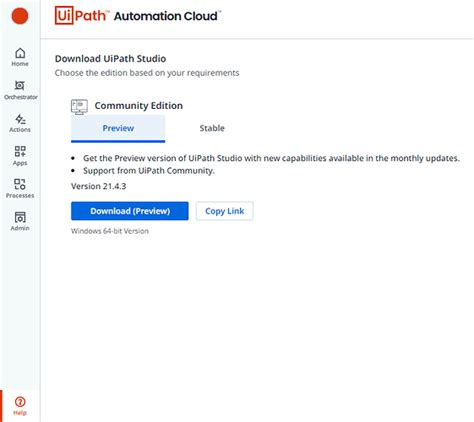This screenshot has width=474, height=422.
Task: Open Orchestrator from the sidebar
Action: (x=20, y=90)
